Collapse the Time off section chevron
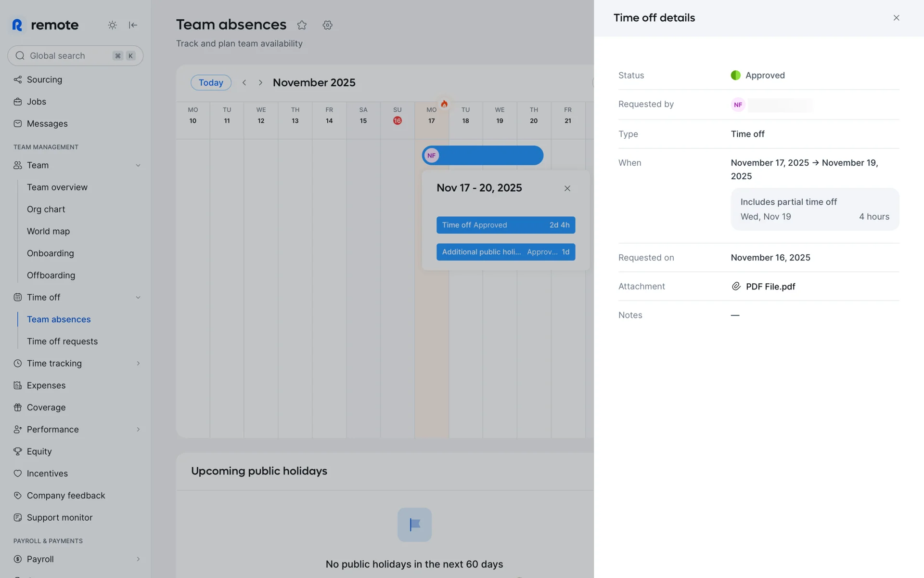This screenshot has height=578, width=924. [138, 297]
